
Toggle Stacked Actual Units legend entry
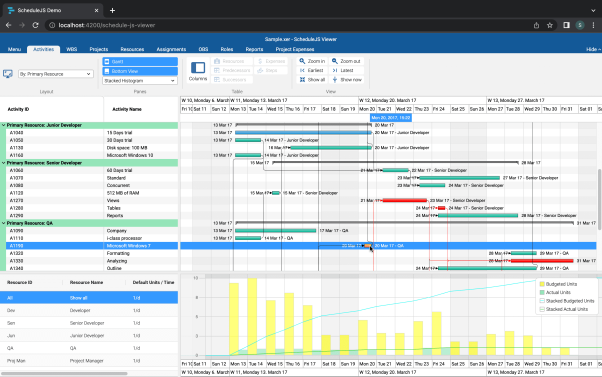point(564,309)
